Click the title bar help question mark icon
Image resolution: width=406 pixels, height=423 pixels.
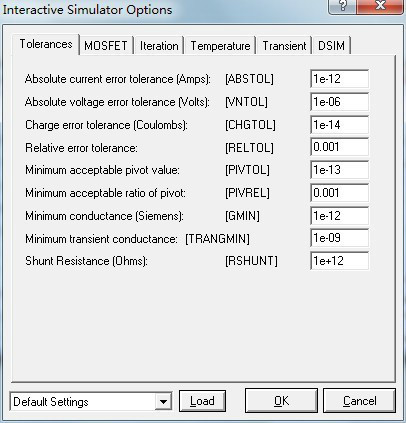coord(343,6)
